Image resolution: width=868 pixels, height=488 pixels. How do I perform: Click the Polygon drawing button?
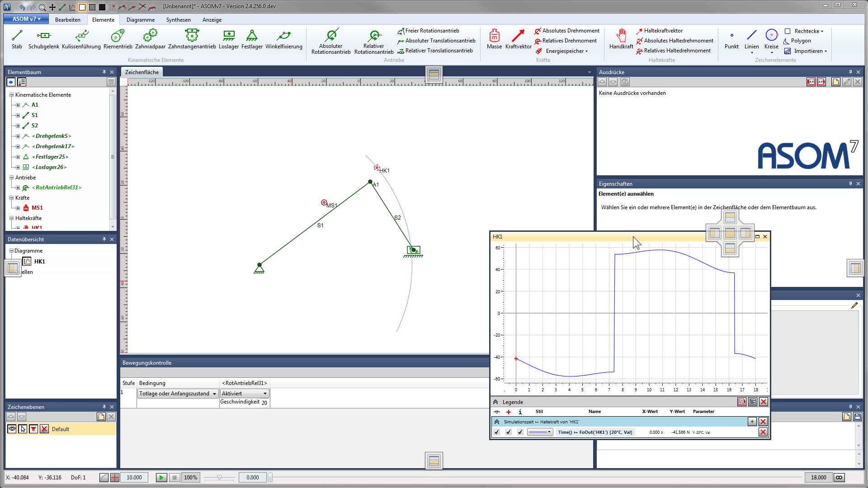pos(797,41)
